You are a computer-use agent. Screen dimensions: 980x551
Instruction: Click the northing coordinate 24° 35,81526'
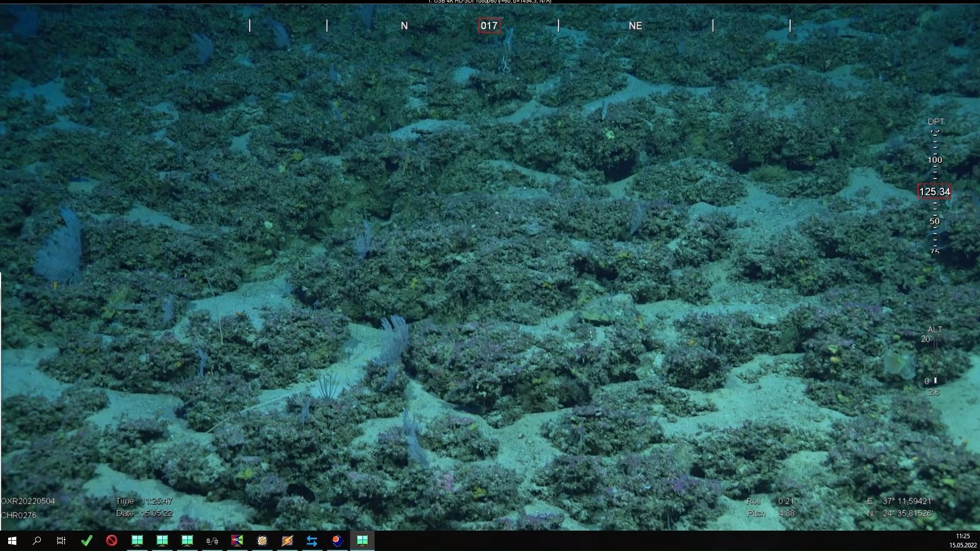point(908,513)
